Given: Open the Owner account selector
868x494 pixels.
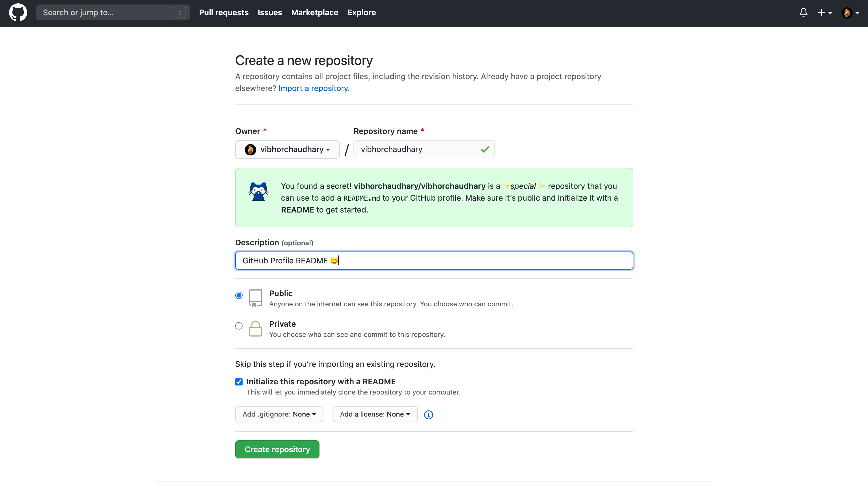Looking at the screenshot, I should point(287,149).
